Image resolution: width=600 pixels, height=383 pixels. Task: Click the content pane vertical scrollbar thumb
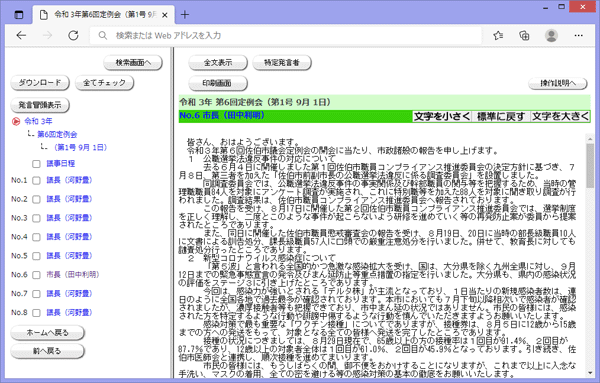pos(590,165)
